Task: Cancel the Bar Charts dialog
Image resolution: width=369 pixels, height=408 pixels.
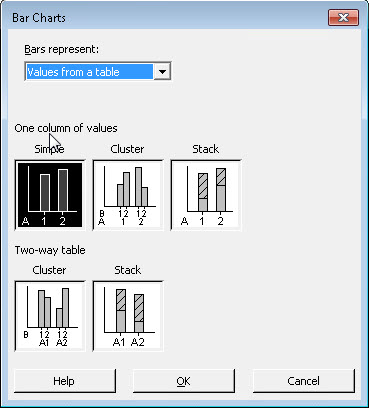Action: (x=303, y=381)
